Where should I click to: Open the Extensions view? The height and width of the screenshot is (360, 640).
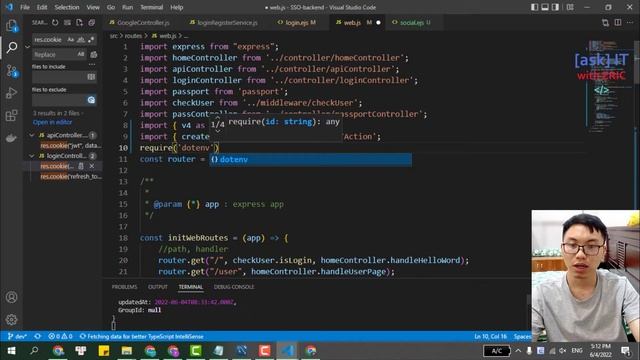pyautogui.click(x=11, y=116)
